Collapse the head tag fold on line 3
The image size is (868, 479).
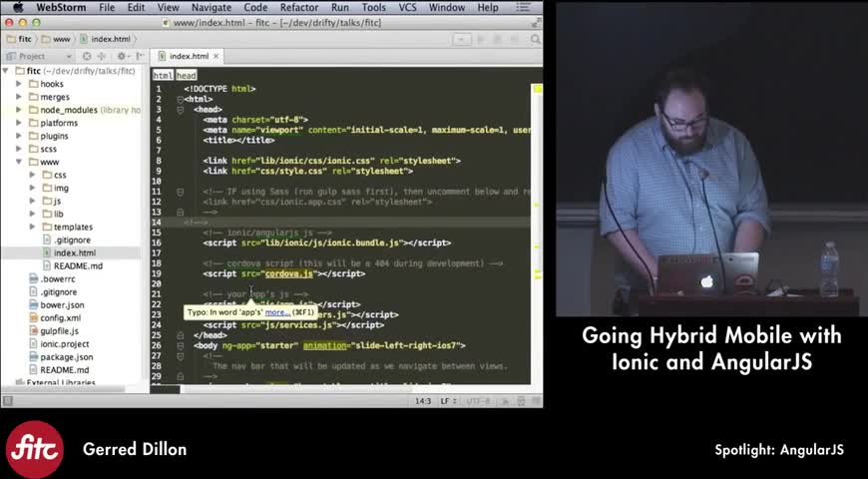point(180,110)
